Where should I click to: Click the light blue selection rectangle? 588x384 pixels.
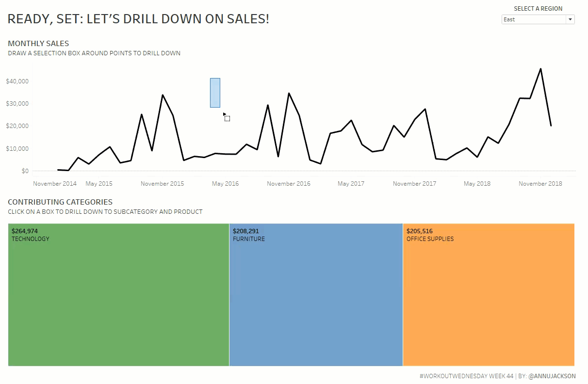(215, 93)
